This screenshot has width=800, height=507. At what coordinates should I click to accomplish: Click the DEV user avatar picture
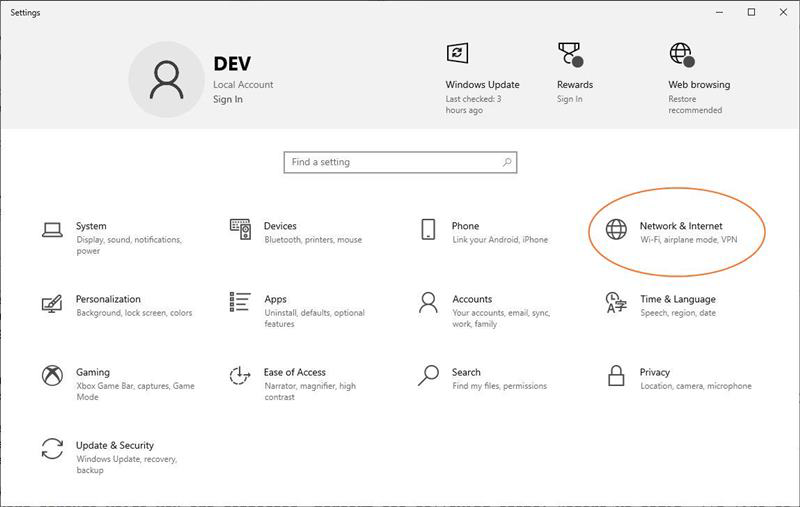(166, 80)
